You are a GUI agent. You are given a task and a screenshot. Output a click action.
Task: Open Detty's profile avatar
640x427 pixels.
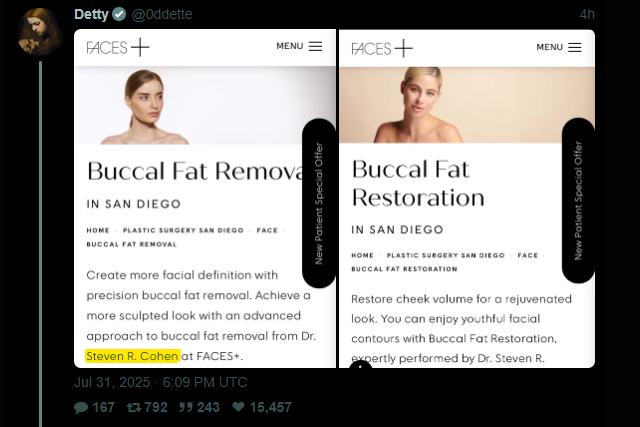coord(40,31)
